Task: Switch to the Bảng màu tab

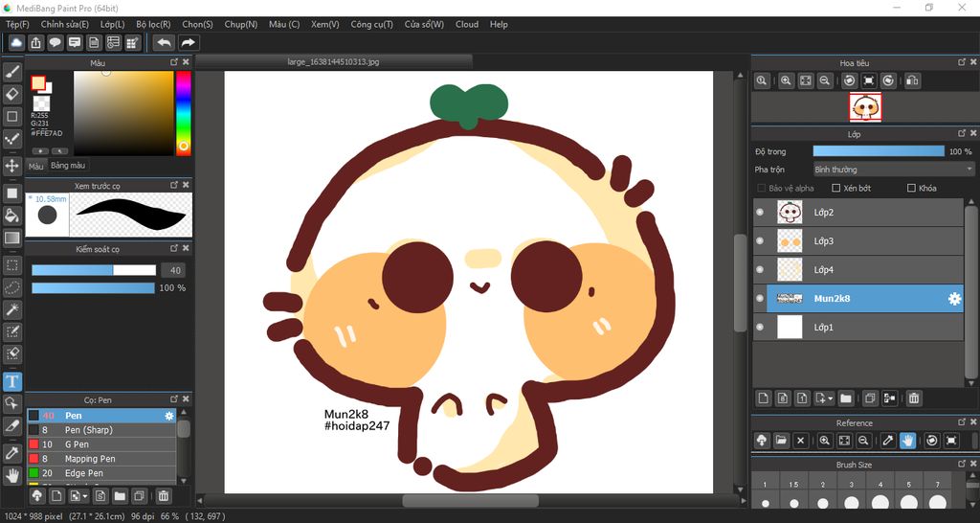Action: tap(68, 166)
